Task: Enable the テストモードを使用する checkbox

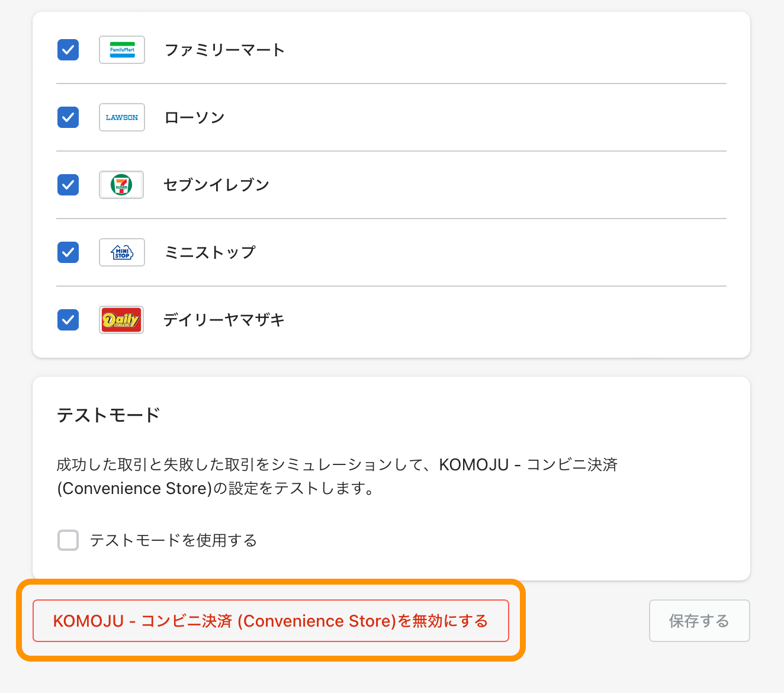Action: pos(68,540)
